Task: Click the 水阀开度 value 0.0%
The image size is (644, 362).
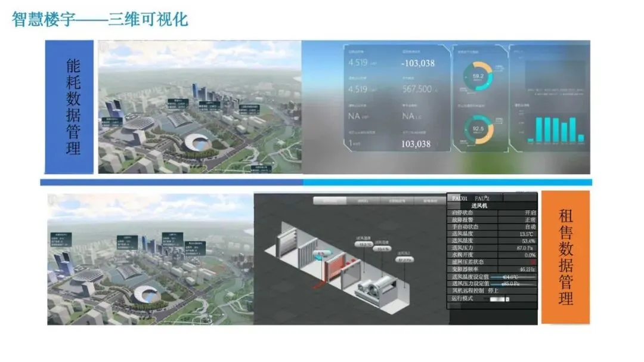Action: 530,255
